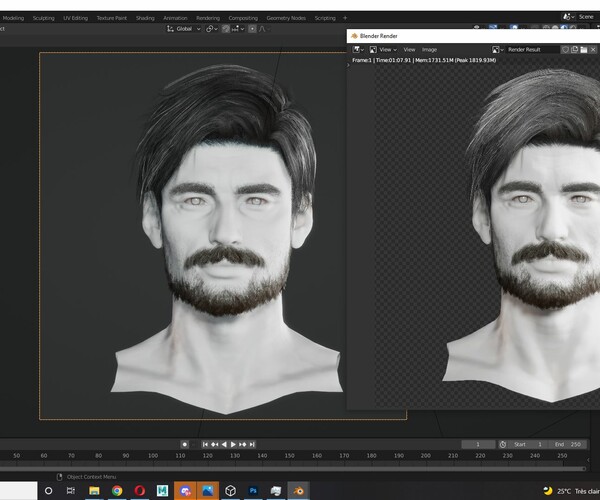600x500 pixels.
Task: Switch to the Texture Paint tab
Action: coord(111,18)
